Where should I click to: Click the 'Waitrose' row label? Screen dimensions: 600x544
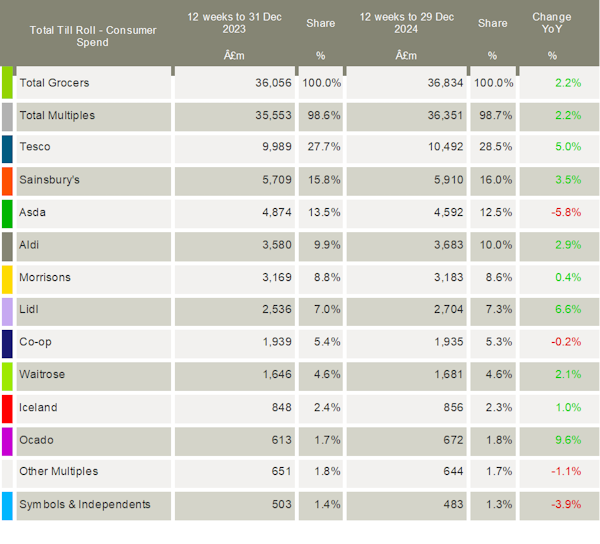42,374
